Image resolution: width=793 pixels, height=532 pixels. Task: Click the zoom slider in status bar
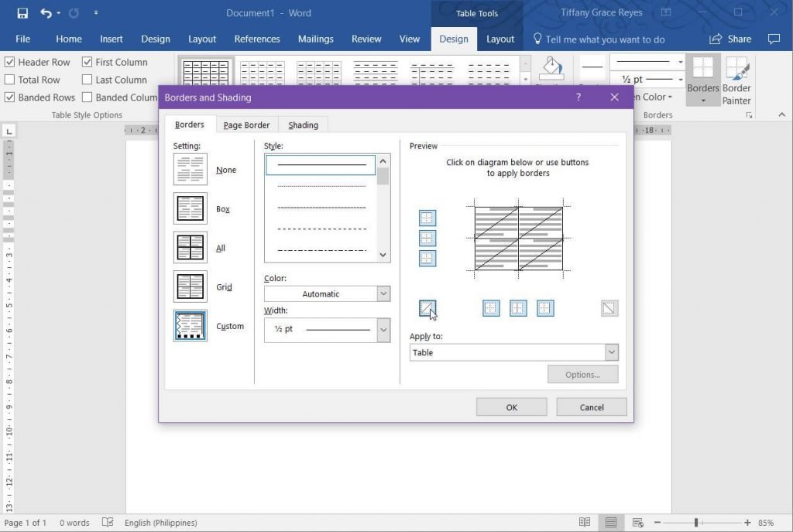696,523
